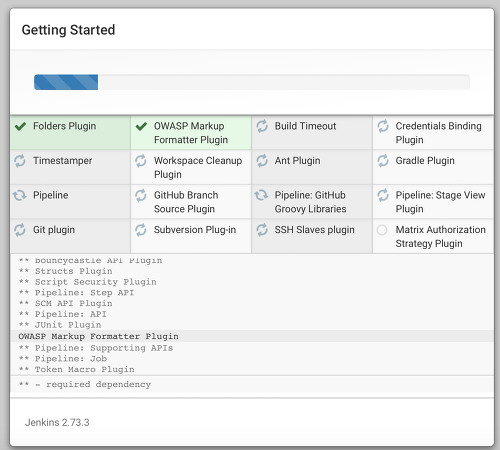Click spinner icon beside Workspace Cleanup Plugin
This screenshot has width=500, height=450.
pos(141,161)
